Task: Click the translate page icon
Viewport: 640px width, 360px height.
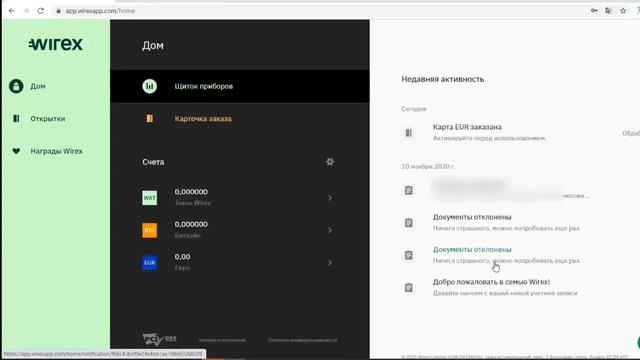Action: 608,11
